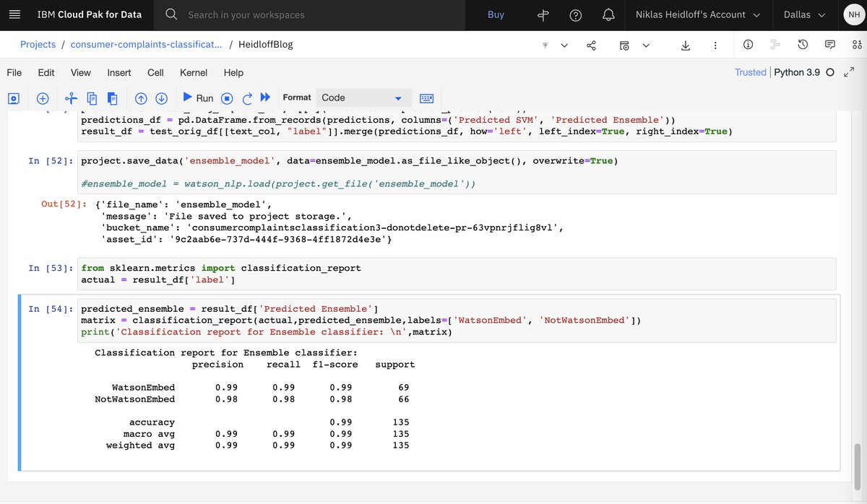Open the Dallas region dropdown
Image resolution: width=867 pixels, height=504 pixels.
804,14
